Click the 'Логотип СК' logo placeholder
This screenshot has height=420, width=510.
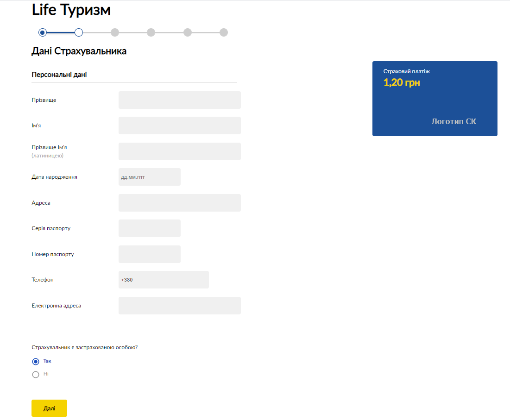pos(453,122)
